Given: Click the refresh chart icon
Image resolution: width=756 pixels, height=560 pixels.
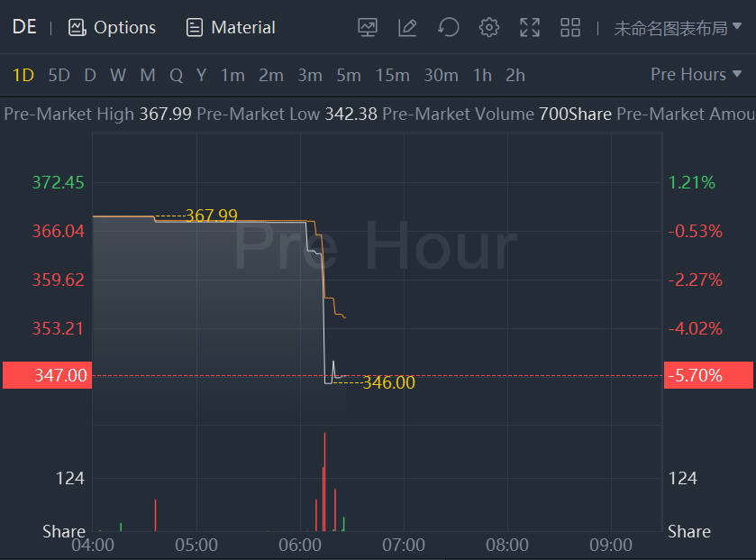Looking at the screenshot, I should tap(448, 28).
